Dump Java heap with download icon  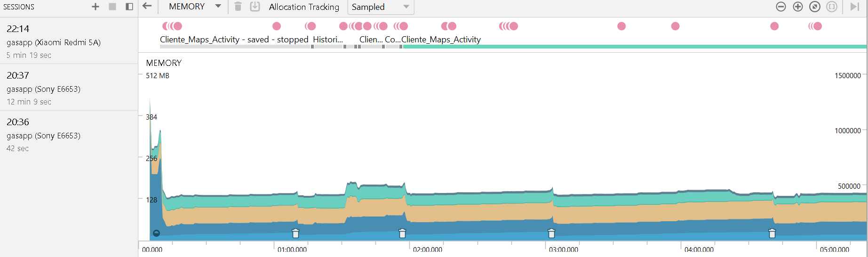(255, 7)
